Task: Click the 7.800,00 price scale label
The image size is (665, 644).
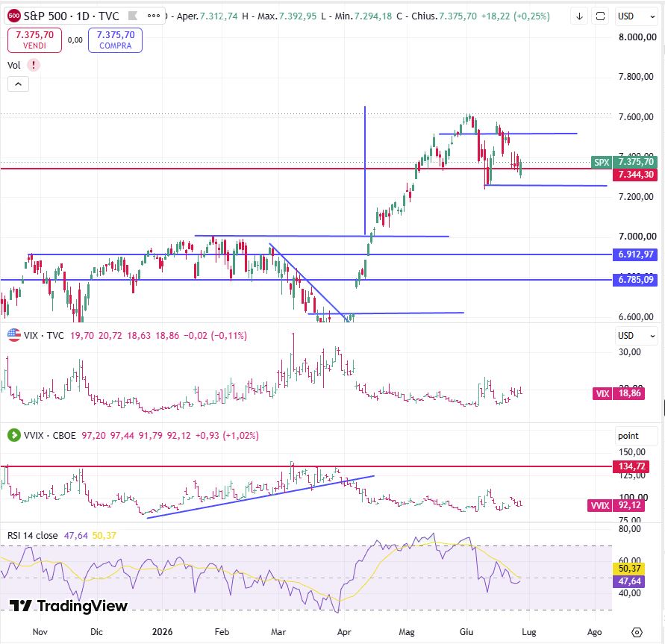Action: tap(636, 77)
